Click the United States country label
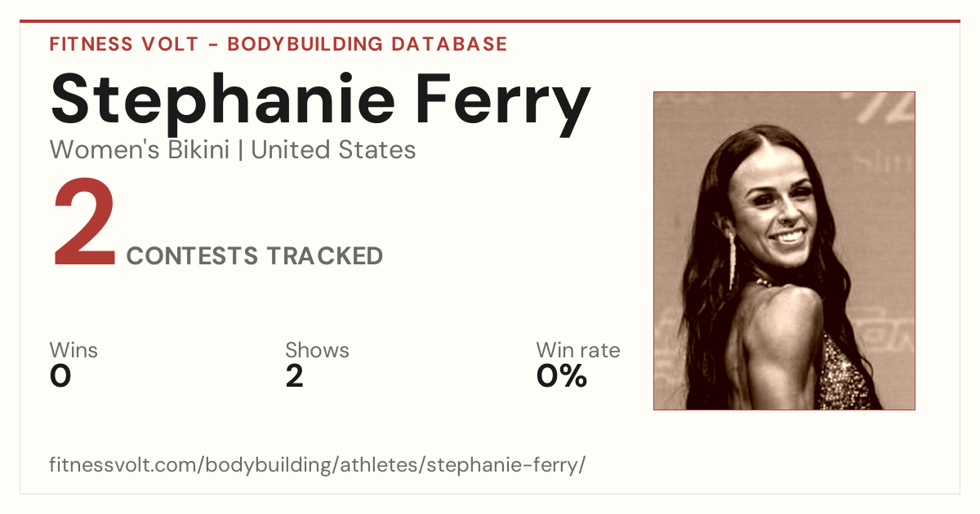The height and width of the screenshot is (514, 980). click(x=333, y=150)
